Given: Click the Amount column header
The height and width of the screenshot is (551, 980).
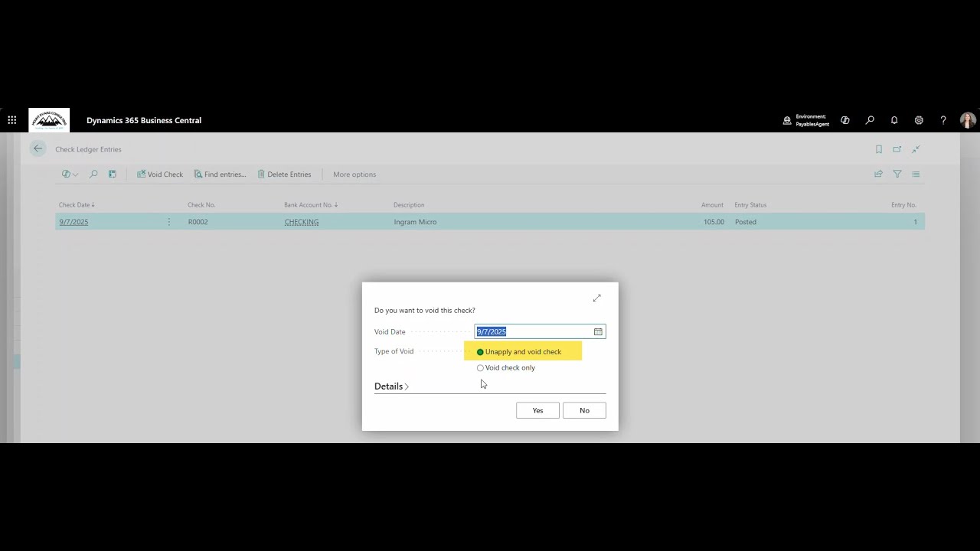Looking at the screenshot, I should [x=712, y=205].
